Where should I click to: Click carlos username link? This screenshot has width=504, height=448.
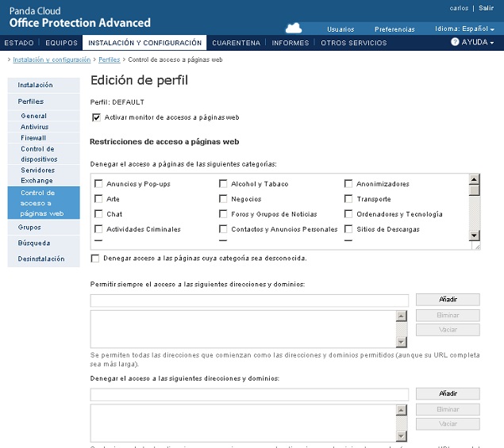point(459,8)
